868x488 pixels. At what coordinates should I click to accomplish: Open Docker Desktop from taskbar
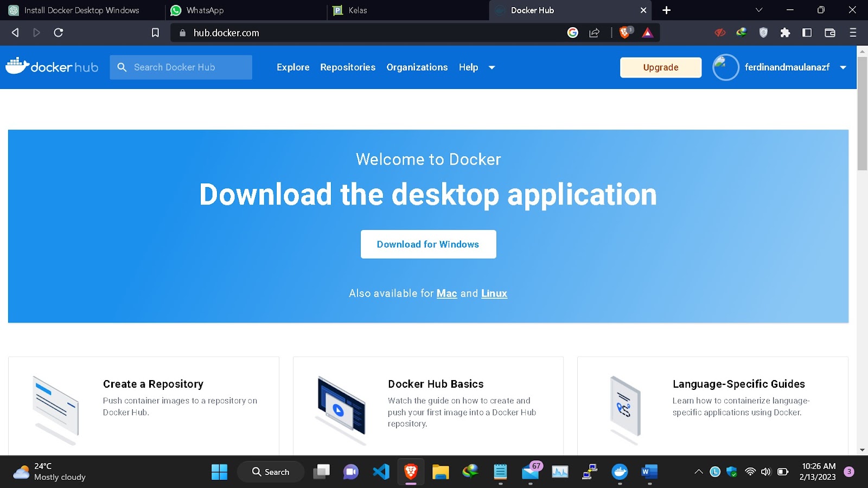(620, 472)
